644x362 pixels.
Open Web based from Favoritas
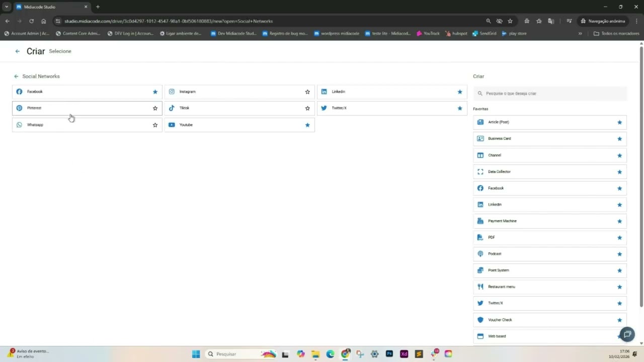tap(550, 336)
